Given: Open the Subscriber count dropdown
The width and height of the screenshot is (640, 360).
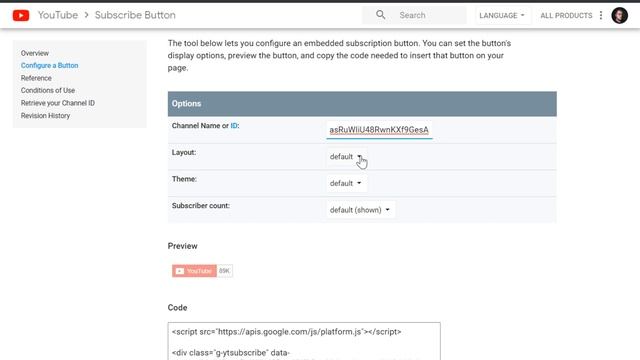Looking at the screenshot, I should (x=360, y=210).
